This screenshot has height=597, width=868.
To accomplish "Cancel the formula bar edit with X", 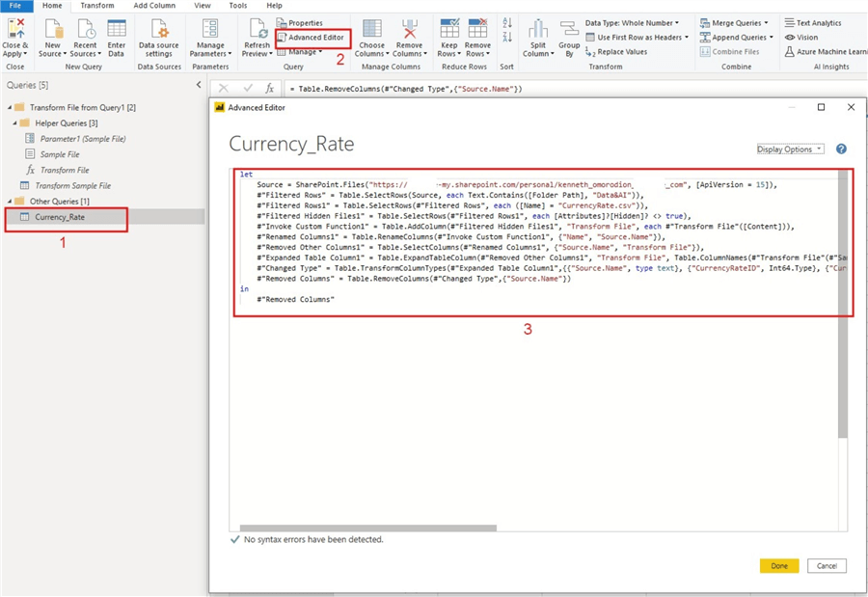I will pyautogui.click(x=223, y=88).
